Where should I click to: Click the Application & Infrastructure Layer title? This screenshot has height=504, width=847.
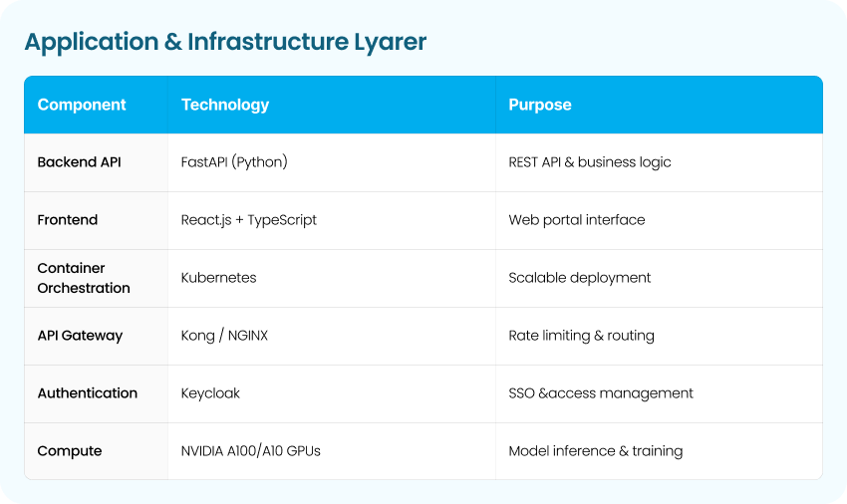point(225,42)
